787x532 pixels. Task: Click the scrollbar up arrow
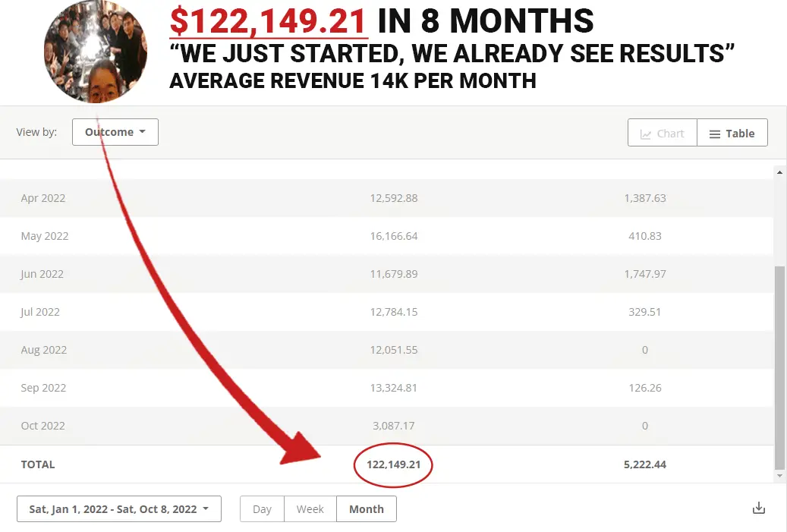[779, 172]
